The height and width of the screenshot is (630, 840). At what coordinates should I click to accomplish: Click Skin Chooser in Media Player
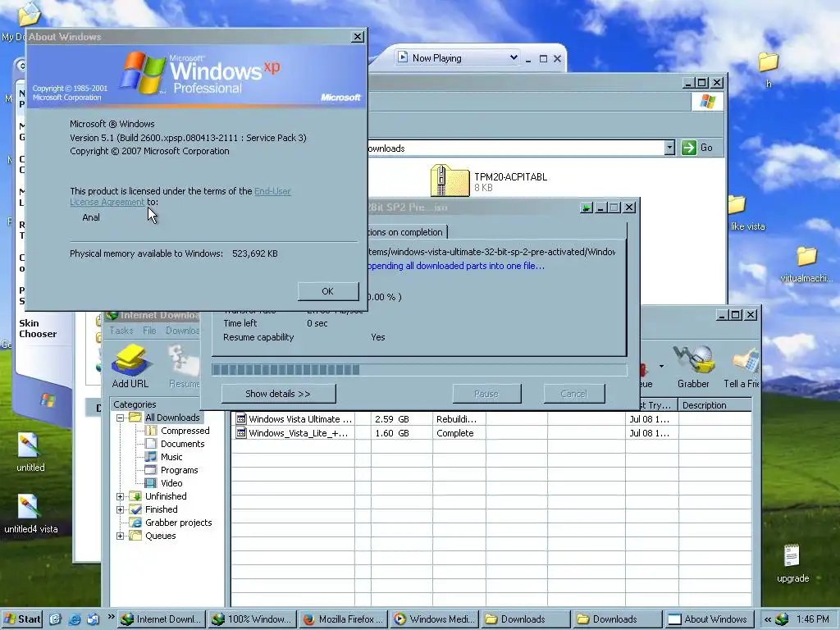click(x=38, y=328)
